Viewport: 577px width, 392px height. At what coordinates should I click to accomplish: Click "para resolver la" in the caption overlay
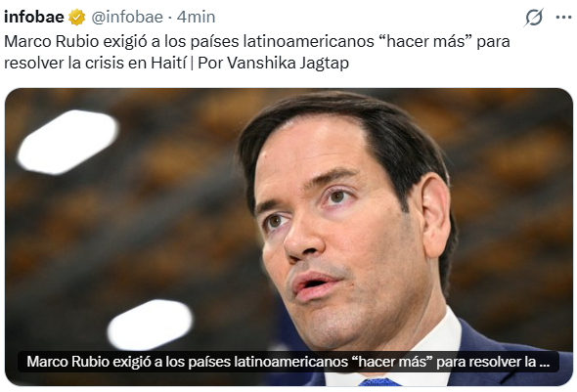coord(486,362)
